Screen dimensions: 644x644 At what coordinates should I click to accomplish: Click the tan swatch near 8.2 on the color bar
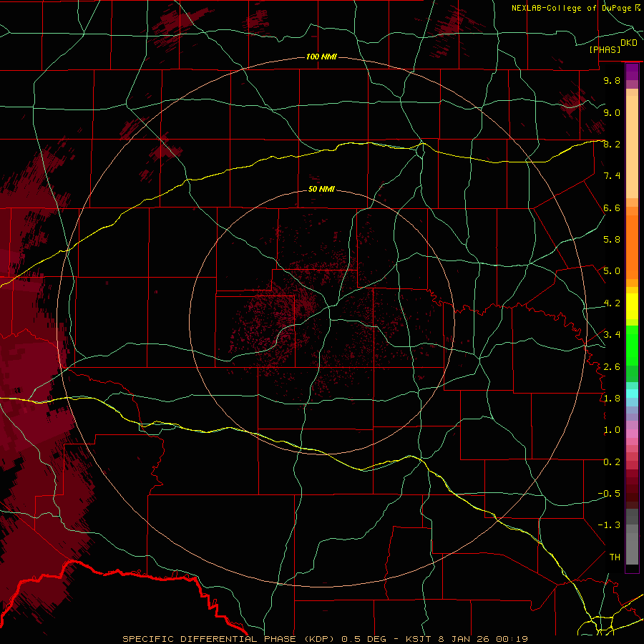point(632,148)
